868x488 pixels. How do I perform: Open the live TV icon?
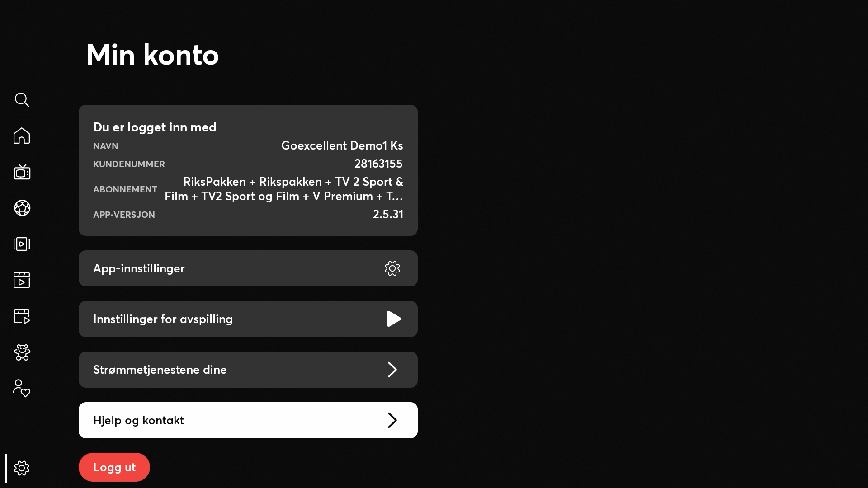[22, 172]
